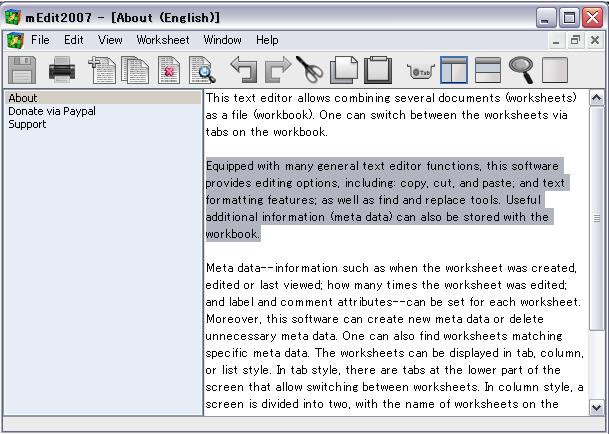The height and width of the screenshot is (434, 609).
Task: Click the duplicate worksheets pages icon
Action: pos(135,70)
